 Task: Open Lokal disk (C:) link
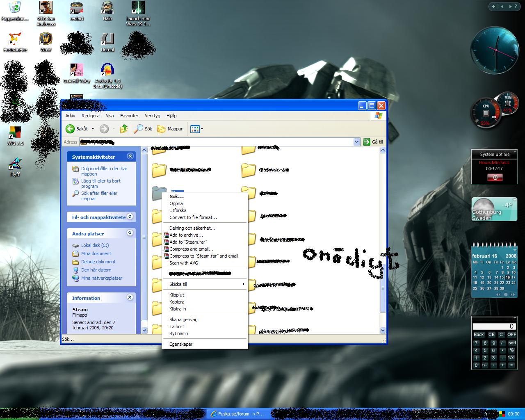click(95, 245)
